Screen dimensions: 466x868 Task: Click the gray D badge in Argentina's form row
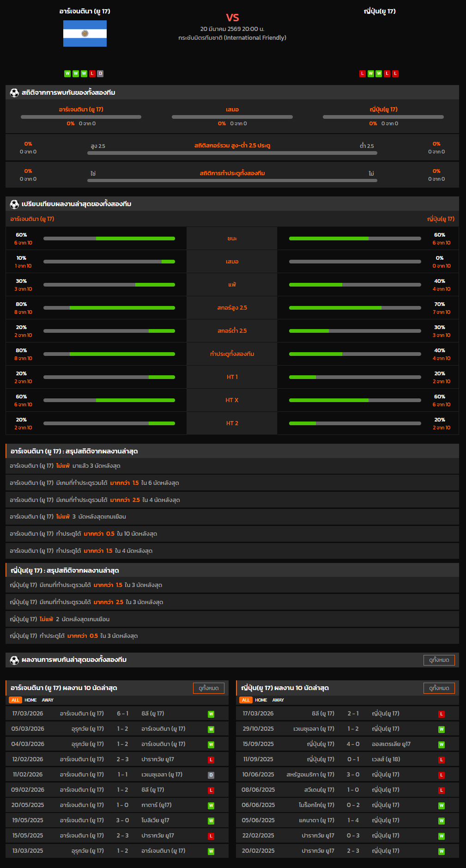click(x=100, y=73)
